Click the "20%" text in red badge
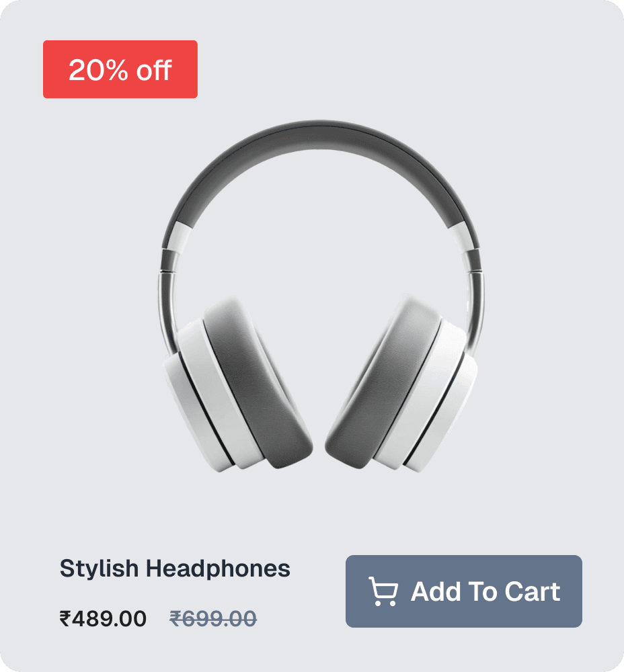The image size is (624, 672). (x=98, y=70)
